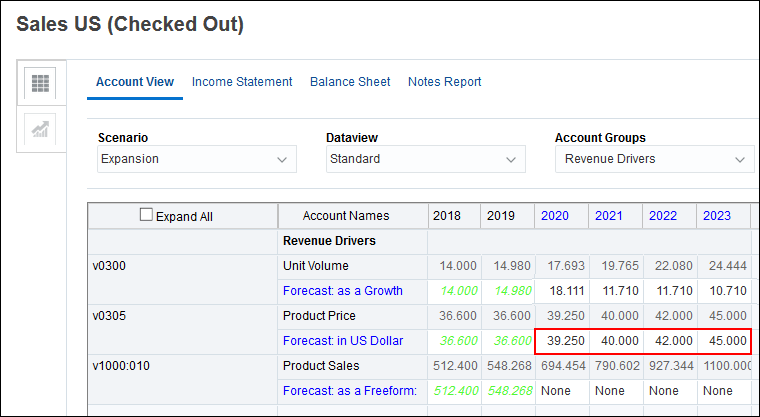Click the Product Price account name

click(x=319, y=316)
